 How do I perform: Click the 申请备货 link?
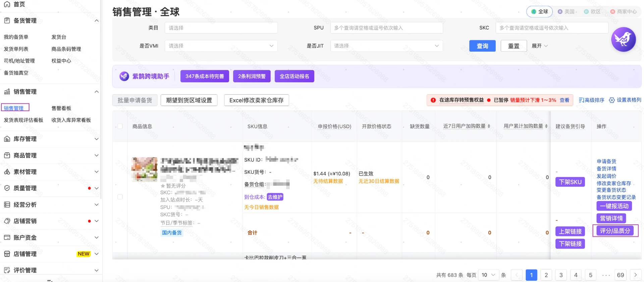pyautogui.click(x=606, y=161)
